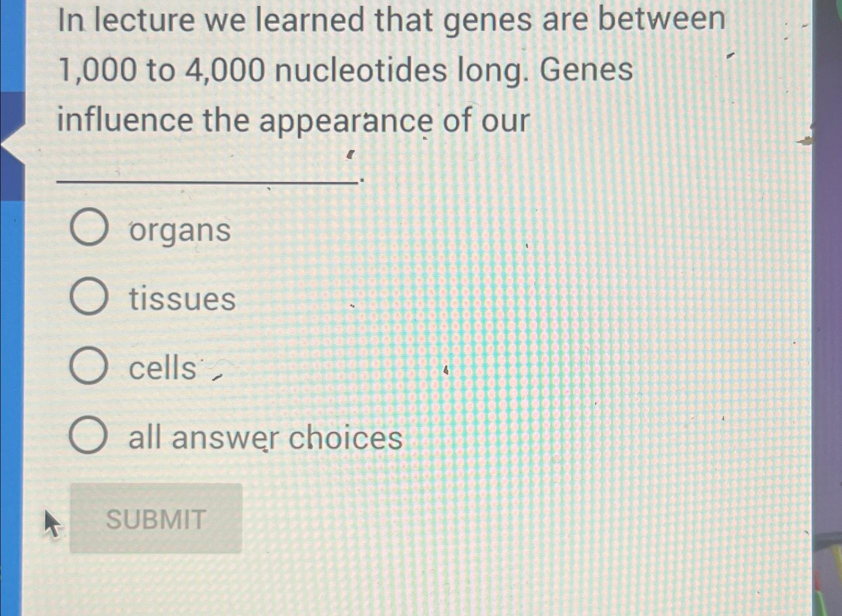Click the tissues option label text
The height and width of the screenshot is (616, 842).
(x=181, y=299)
